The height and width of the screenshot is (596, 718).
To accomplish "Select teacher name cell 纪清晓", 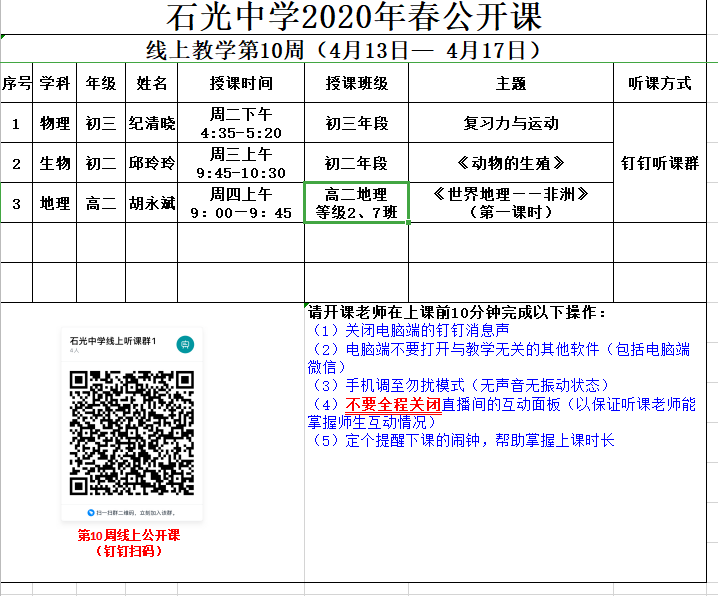I will pos(151,123).
